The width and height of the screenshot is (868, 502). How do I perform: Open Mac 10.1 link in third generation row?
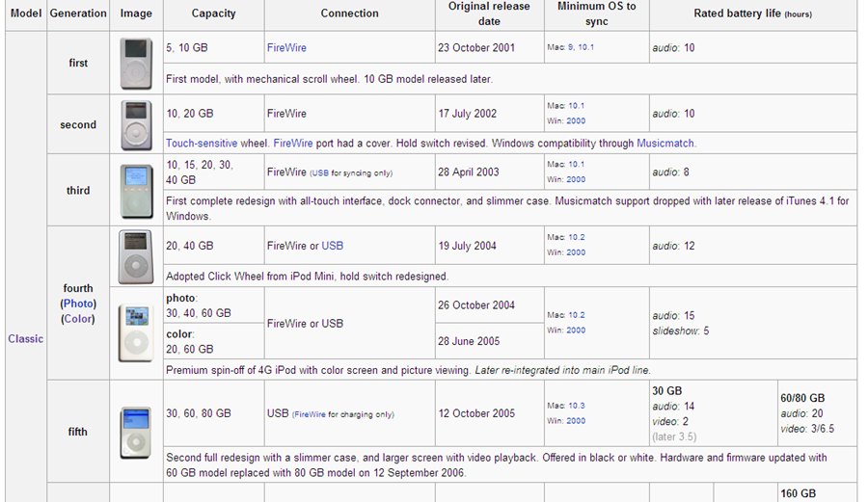point(577,164)
